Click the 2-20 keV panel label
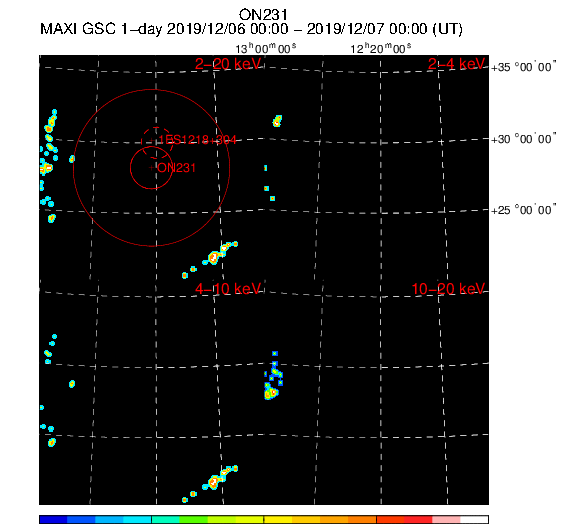Screen dimensions: 570x525 (228, 64)
